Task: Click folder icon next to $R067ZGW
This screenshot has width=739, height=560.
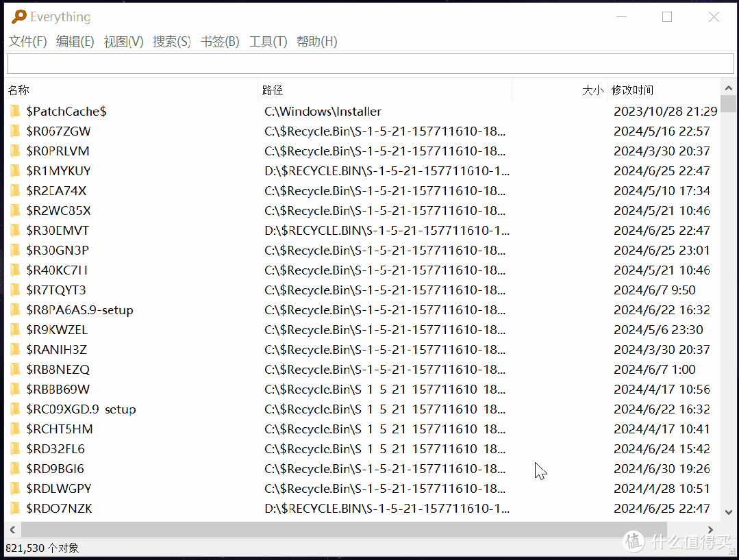Action: coord(15,131)
